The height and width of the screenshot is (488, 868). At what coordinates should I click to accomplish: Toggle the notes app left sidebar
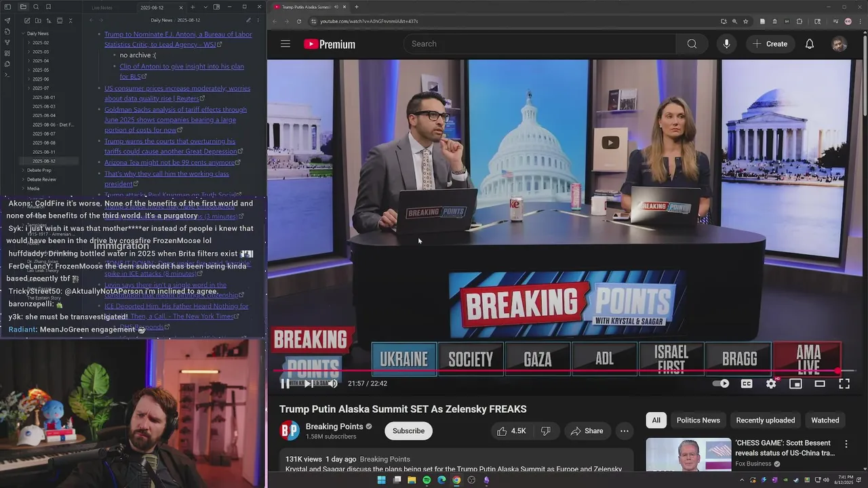pos(8,7)
